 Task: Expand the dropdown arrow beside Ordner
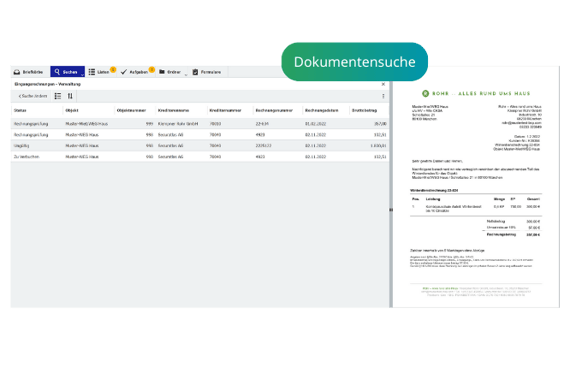click(x=186, y=75)
